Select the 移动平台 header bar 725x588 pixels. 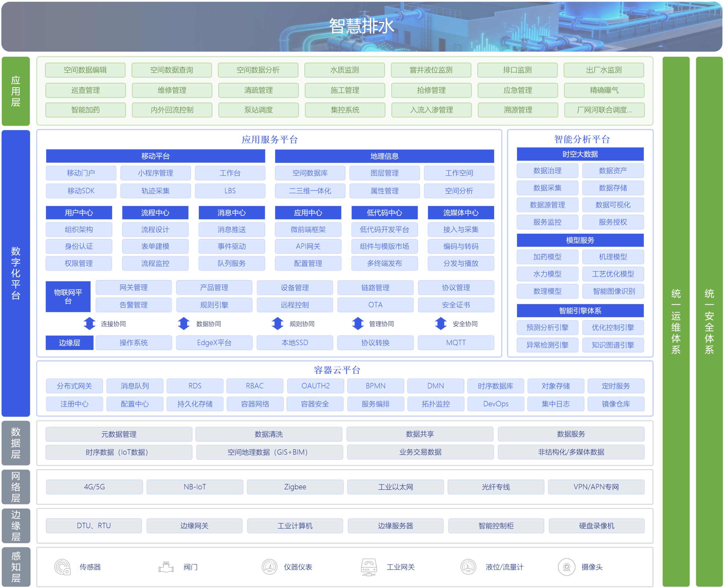point(155,156)
